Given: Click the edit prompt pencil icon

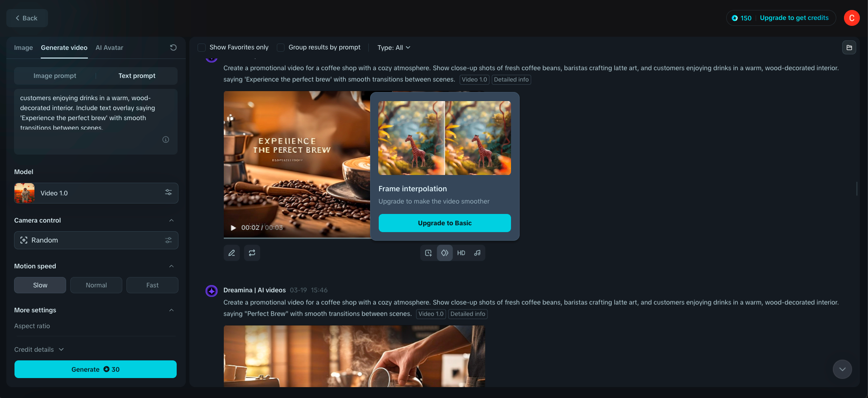Looking at the screenshot, I should click(x=231, y=253).
